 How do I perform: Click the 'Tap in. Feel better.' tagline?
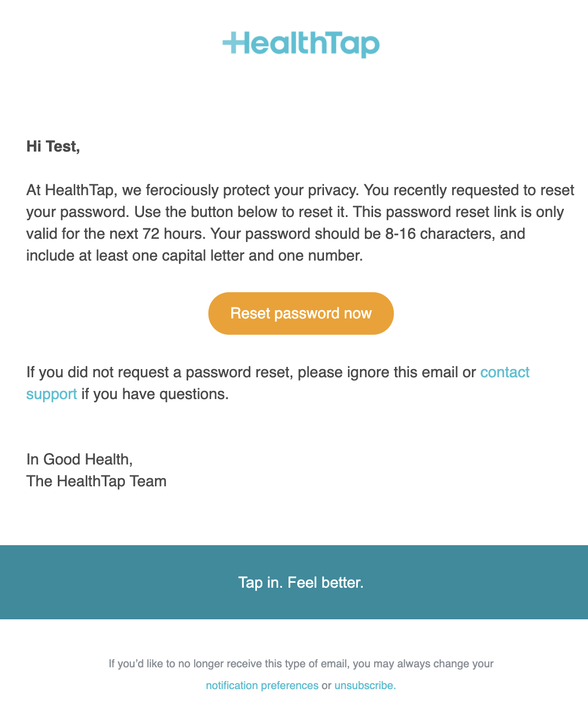(301, 582)
